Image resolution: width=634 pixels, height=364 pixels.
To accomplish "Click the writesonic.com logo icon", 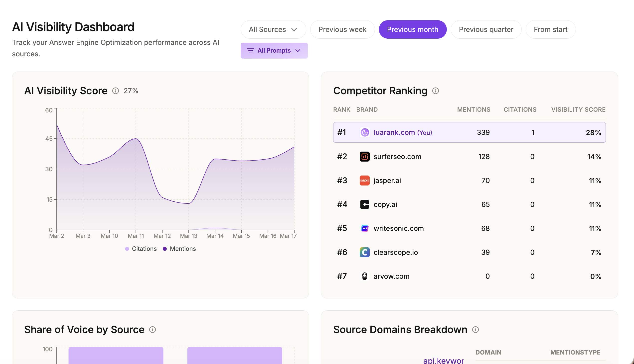I will point(365,228).
